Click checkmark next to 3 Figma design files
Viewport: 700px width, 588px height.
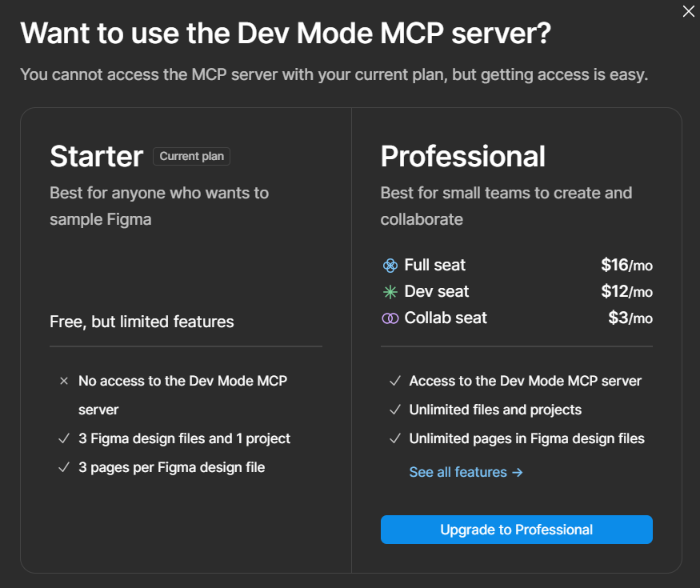coord(64,438)
